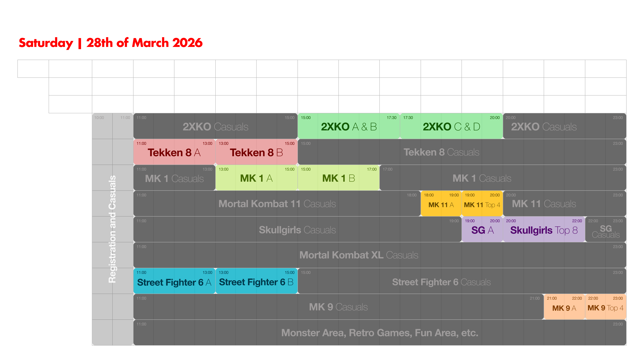
Task: Select the 2XKO C & D block
Action: 451,126
